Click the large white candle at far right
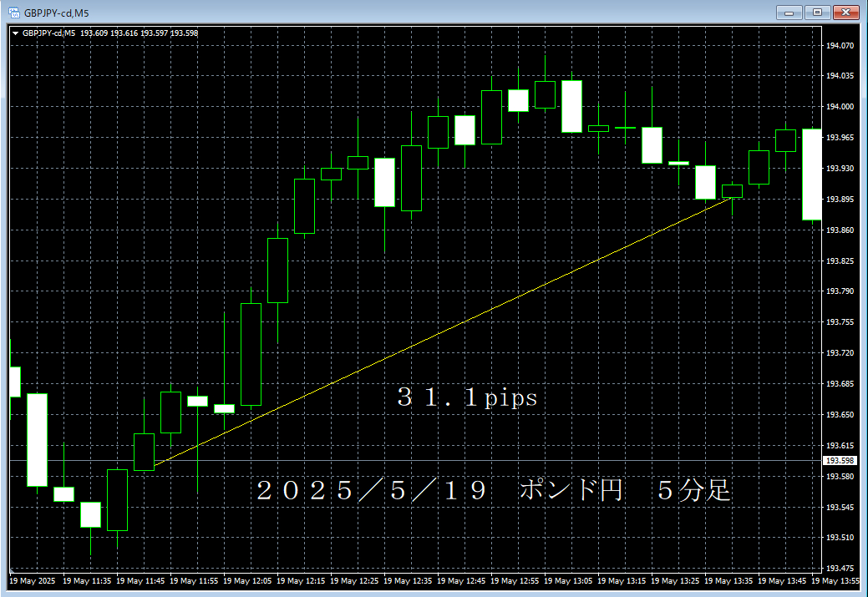 [811, 175]
